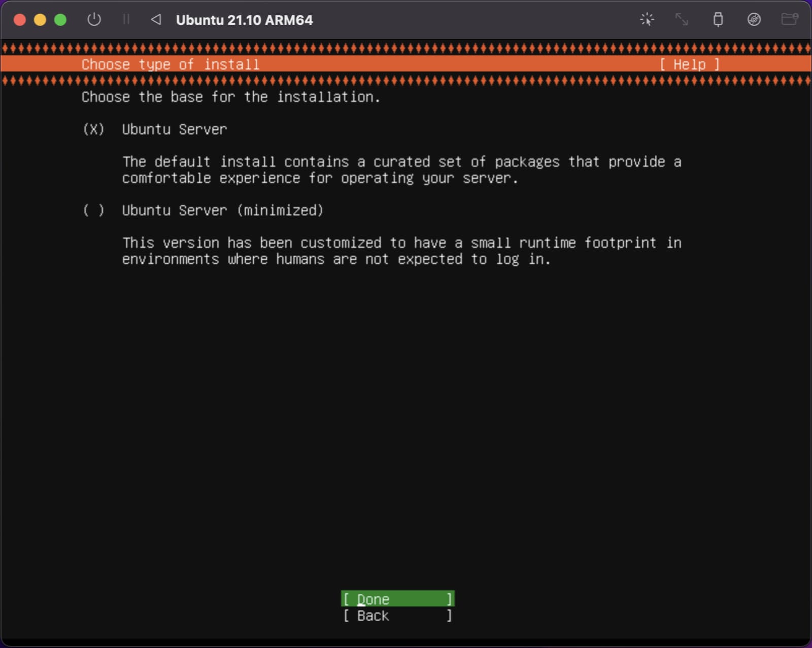Open the CD/DVD drive image icon
The width and height of the screenshot is (812, 648).
coord(754,20)
